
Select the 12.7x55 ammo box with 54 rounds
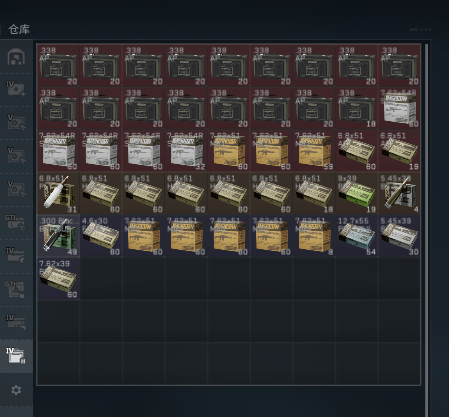[357, 236]
